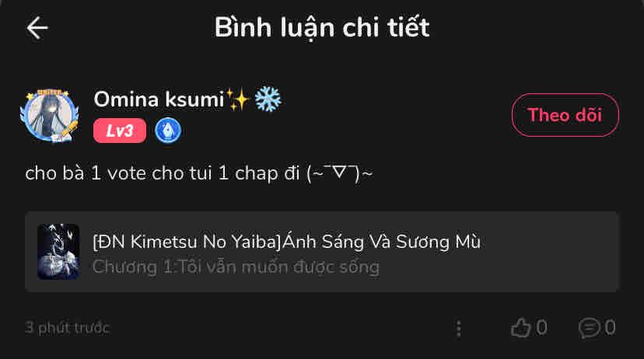
Task: Tap the 3 phút trước timestamp
Action: (68, 328)
